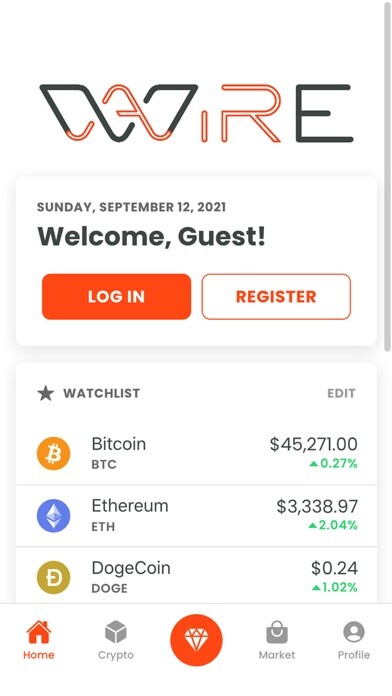The image size is (392, 696).
Task: Open the Ethereum price $3,338.97
Action: pos(317,506)
